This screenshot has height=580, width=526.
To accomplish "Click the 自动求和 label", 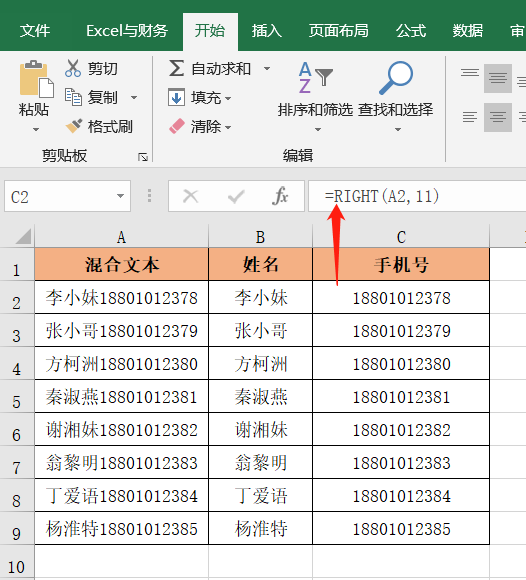I will click(221, 69).
